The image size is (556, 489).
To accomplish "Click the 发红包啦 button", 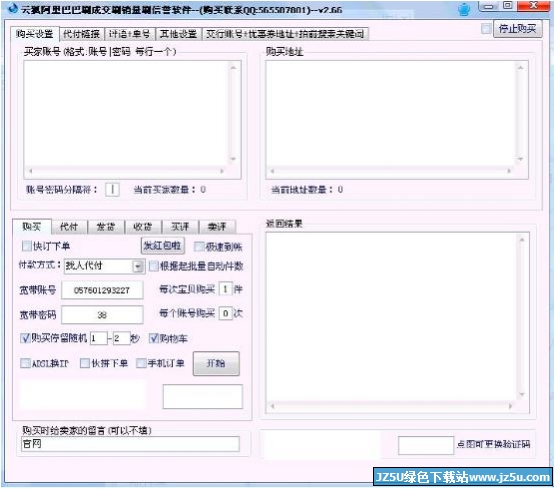I will click(163, 245).
